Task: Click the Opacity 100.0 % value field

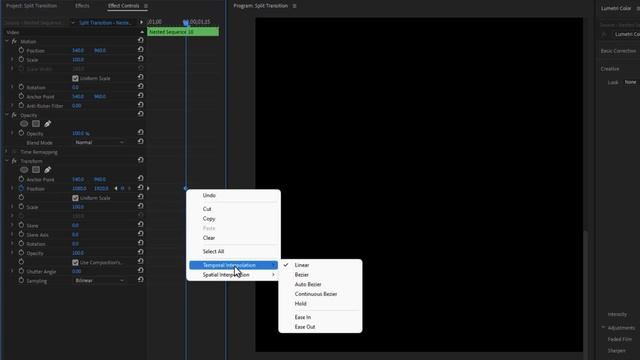Action: point(80,133)
